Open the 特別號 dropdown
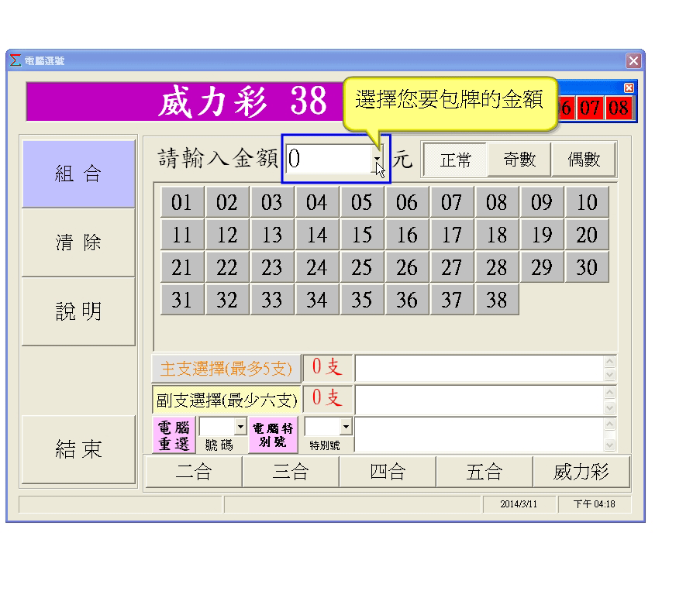The width and height of the screenshot is (700, 591). pos(346,427)
